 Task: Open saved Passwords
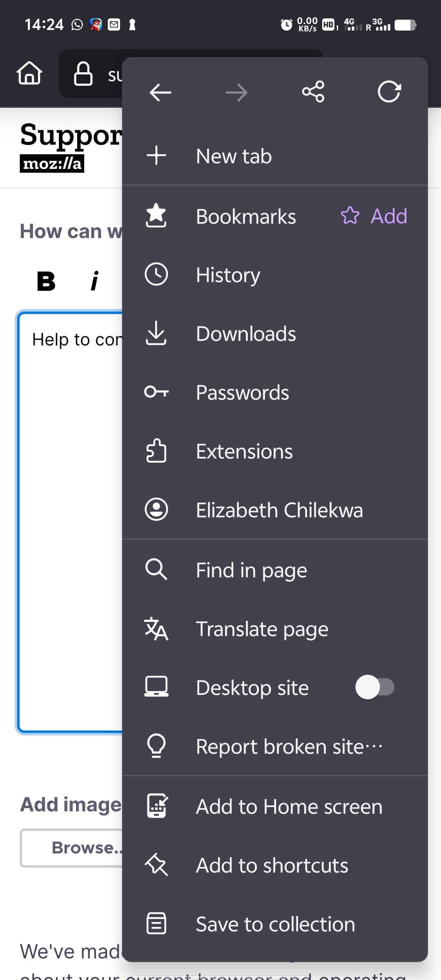275,392
